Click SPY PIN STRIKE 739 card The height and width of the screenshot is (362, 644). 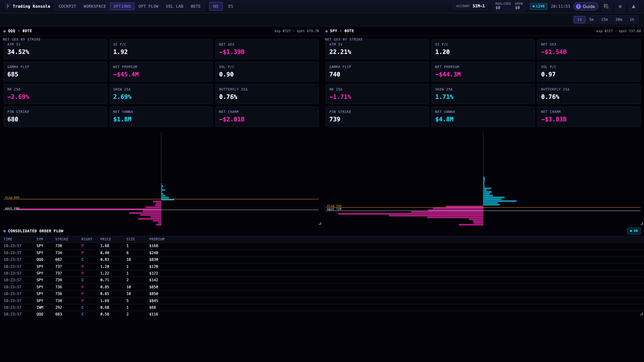point(377,116)
